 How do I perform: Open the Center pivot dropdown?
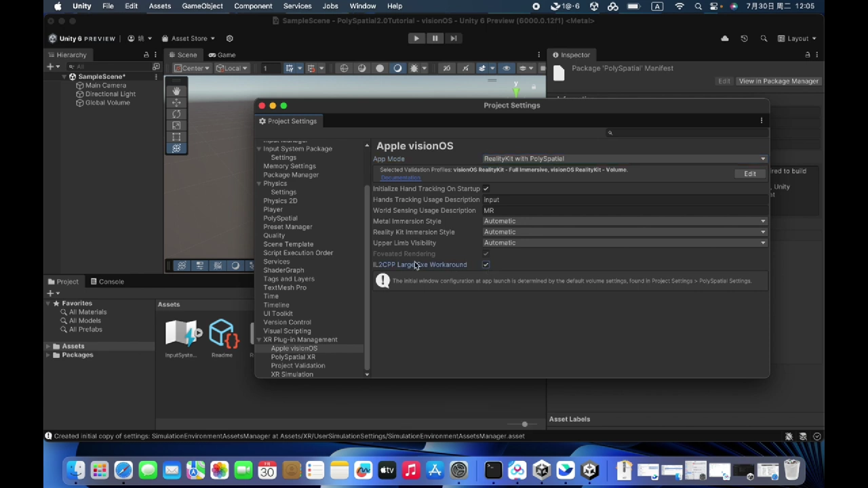coord(193,68)
